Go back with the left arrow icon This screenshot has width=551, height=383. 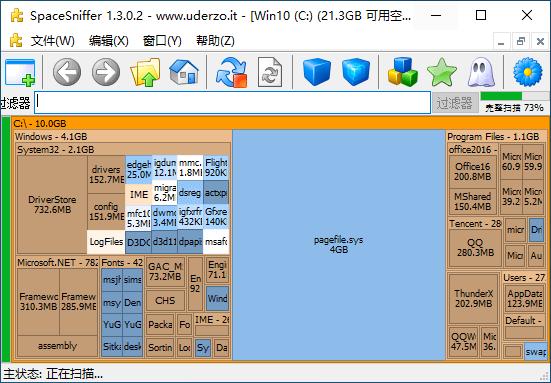coord(67,72)
